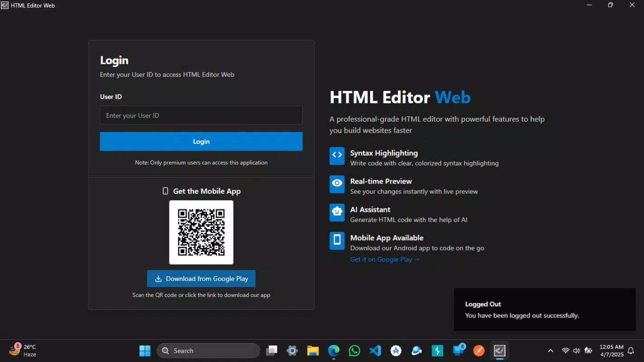Click the Get the Mobile App heading
Screen dimensions: 644x362
point(207,191)
